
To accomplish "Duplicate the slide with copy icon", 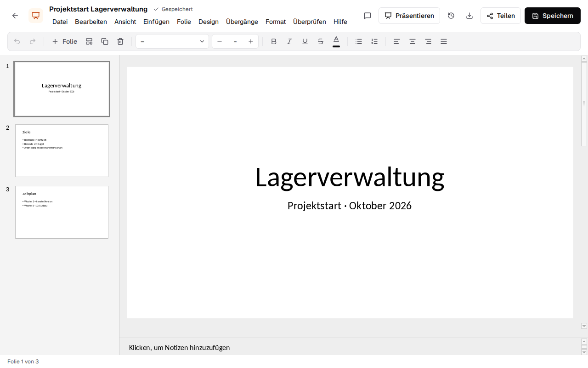I will coord(105,41).
